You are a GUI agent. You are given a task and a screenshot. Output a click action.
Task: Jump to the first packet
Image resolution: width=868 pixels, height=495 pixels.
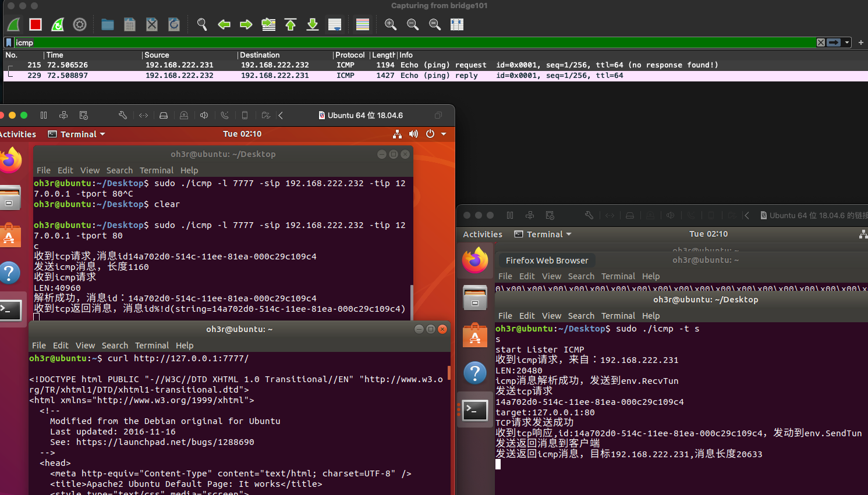click(x=290, y=24)
